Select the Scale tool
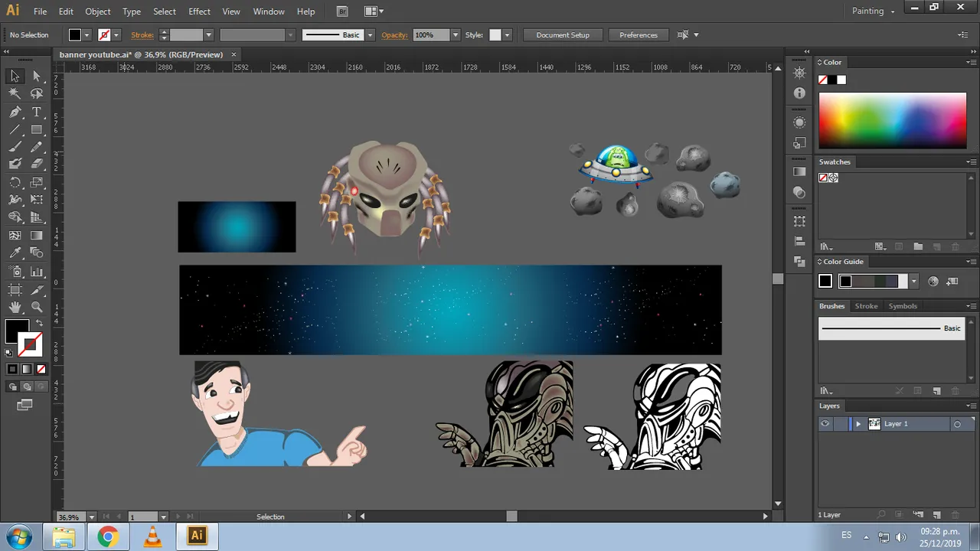 click(x=37, y=182)
